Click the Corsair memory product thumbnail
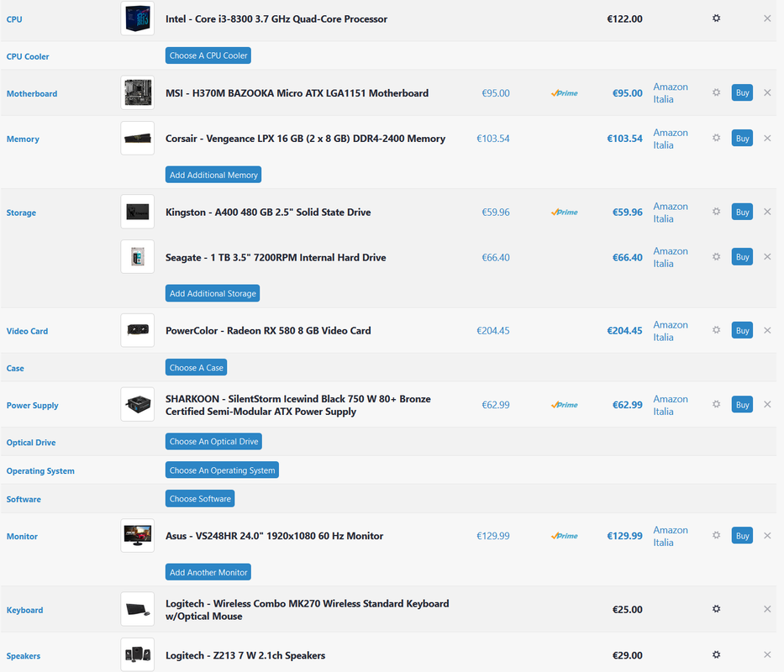 pos(138,138)
